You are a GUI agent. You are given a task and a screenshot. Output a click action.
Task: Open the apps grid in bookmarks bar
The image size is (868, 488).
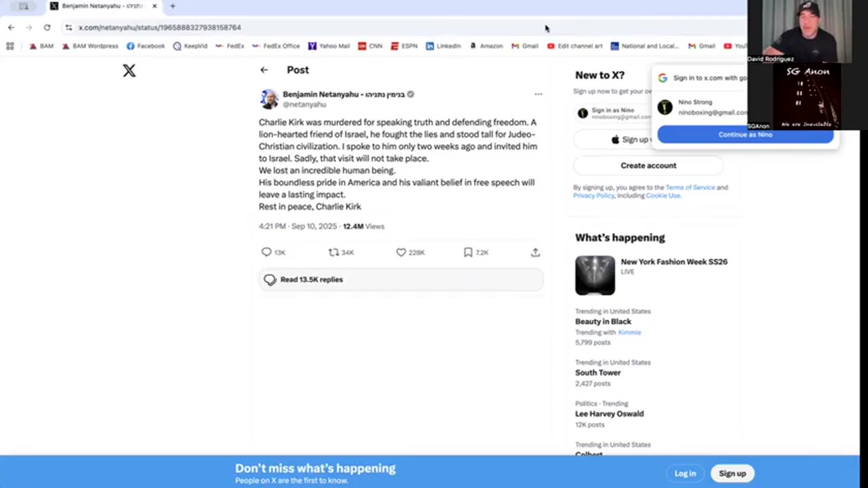click(9, 46)
